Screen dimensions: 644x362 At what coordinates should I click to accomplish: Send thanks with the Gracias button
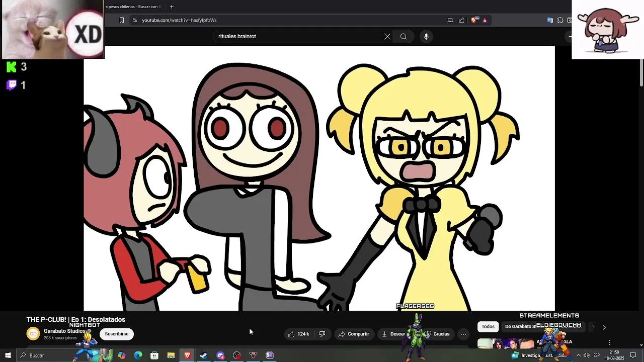[438, 334]
